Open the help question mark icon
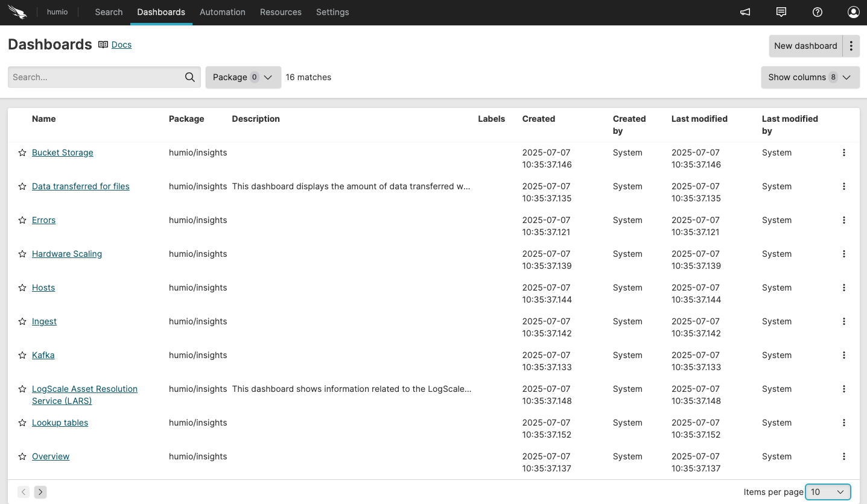The width and height of the screenshot is (867, 504). tap(818, 12)
